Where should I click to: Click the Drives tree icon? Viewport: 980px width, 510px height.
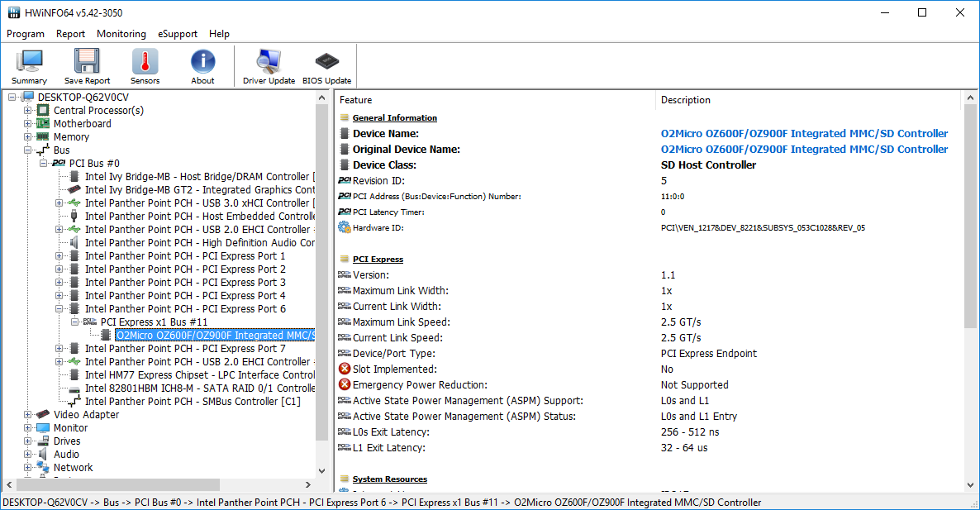(x=42, y=441)
